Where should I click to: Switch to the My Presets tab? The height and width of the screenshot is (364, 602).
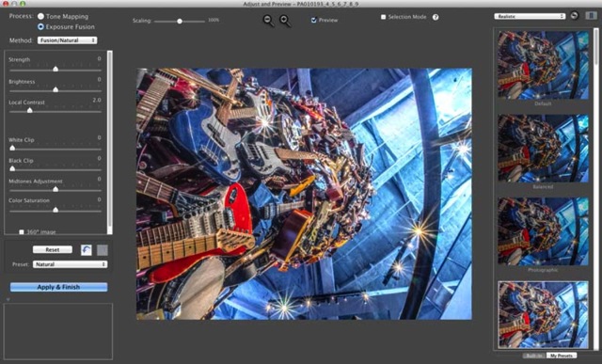[x=562, y=356]
